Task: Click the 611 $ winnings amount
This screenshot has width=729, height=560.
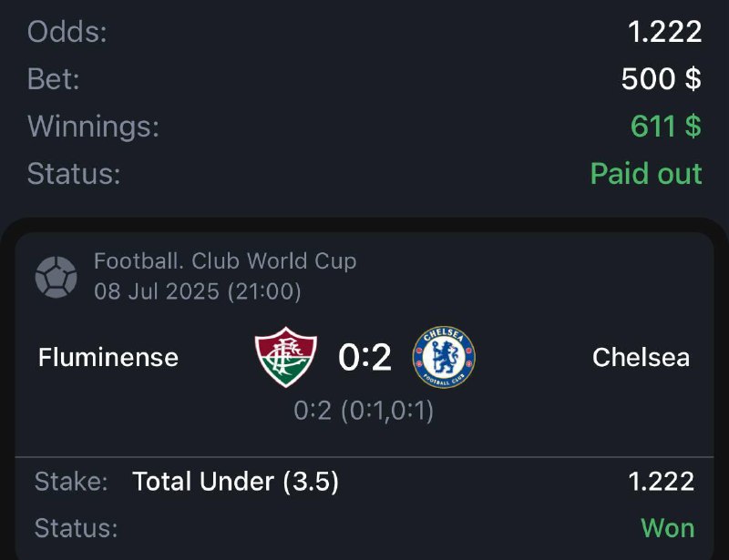Action: click(x=665, y=126)
